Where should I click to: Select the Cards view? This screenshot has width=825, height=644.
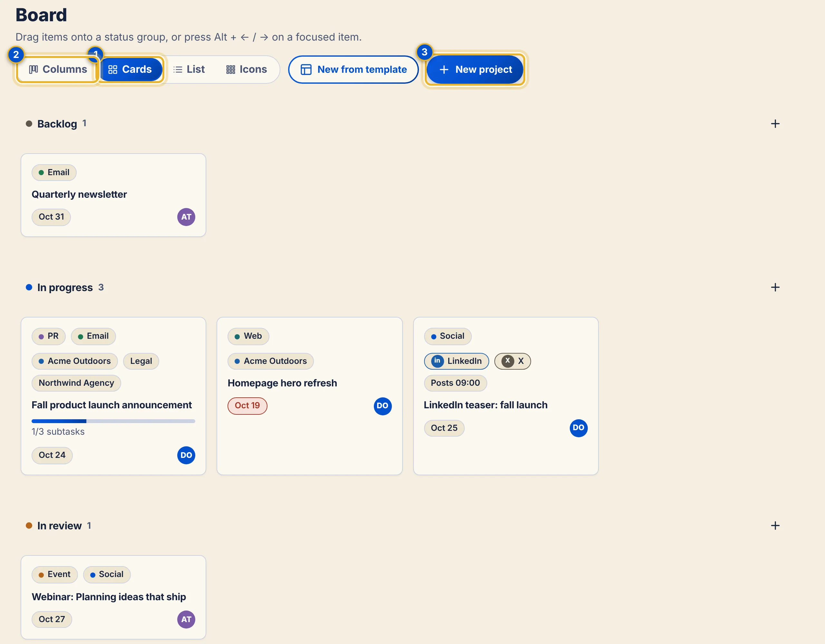[130, 70]
